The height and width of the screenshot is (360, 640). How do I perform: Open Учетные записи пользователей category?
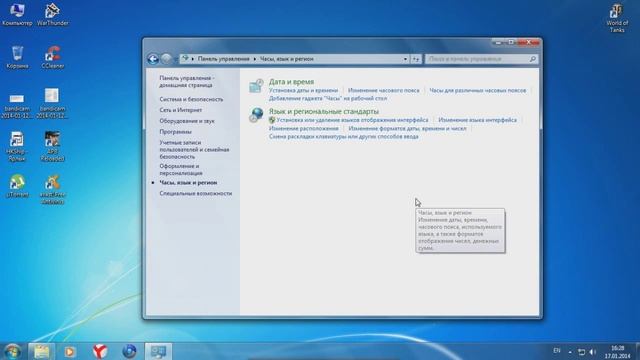point(194,149)
